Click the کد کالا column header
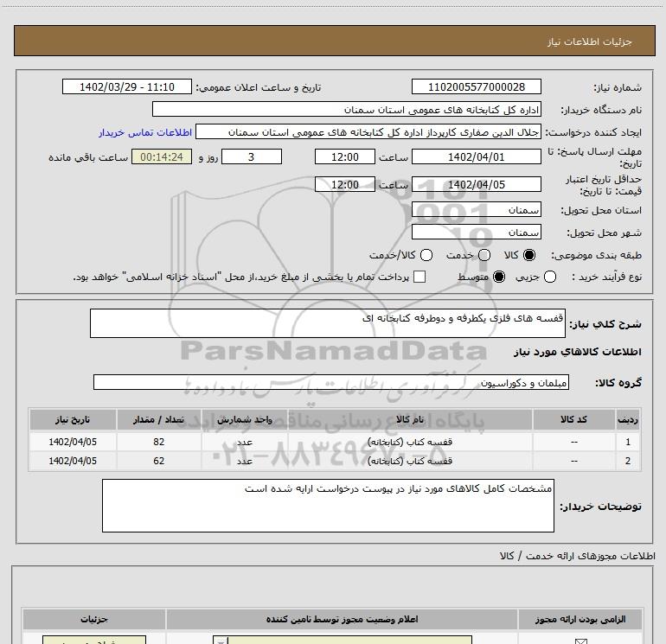The width and height of the screenshot is (666, 644). tap(573, 419)
